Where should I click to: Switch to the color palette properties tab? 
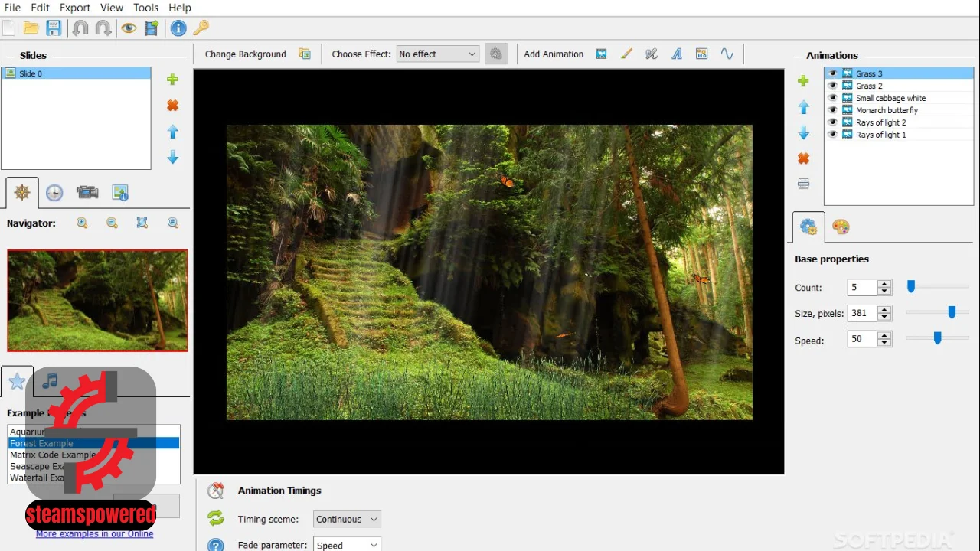pos(841,227)
